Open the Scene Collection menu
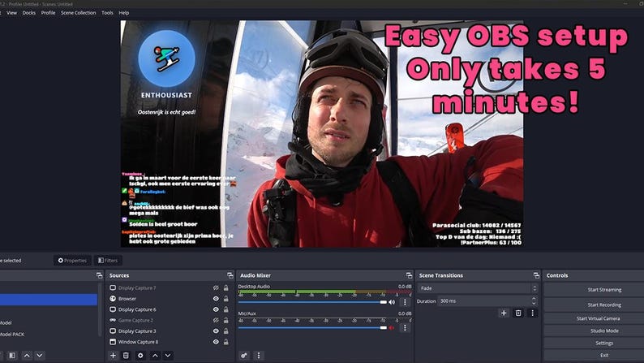 pyautogui.click(x=78, y=13)
